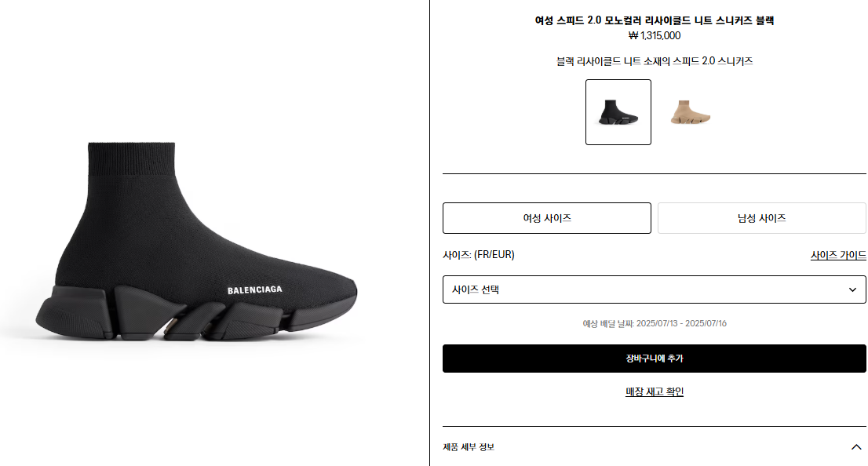Click the 사이즈: (FR/EUR) label
This screenshot has height=466, width=868.
479,255
